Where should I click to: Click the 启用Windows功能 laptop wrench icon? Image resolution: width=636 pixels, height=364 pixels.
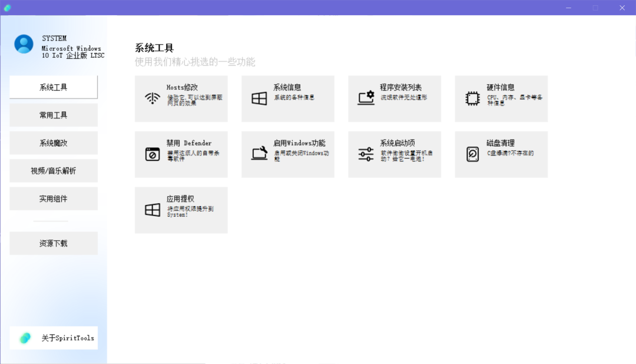[x=259, y=153]
